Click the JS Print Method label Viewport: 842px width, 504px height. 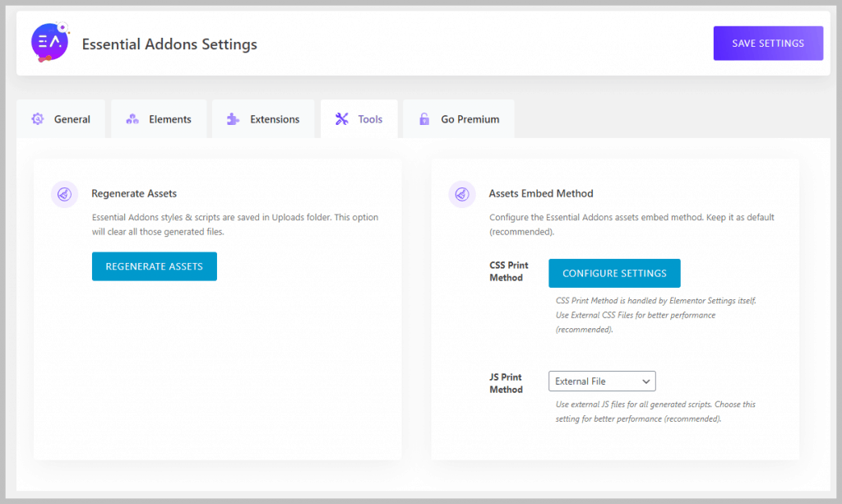pyautogui.click(x=506, y=383)
